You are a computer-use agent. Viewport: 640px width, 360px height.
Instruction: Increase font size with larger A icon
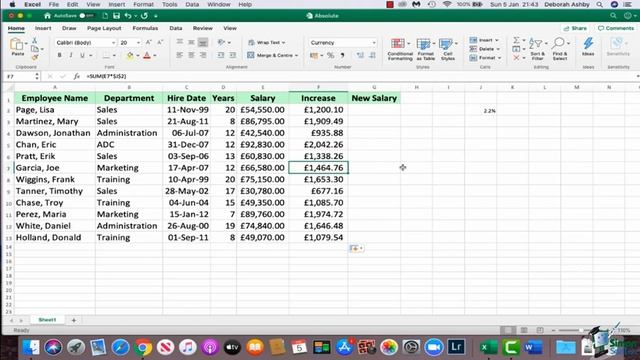pyautogui.click(x=149, y=42)
